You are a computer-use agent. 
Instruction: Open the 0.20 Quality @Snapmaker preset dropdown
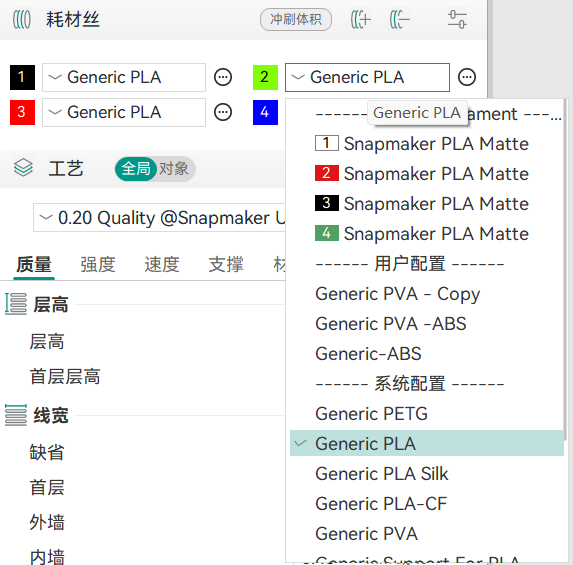(x=159, y=218)
